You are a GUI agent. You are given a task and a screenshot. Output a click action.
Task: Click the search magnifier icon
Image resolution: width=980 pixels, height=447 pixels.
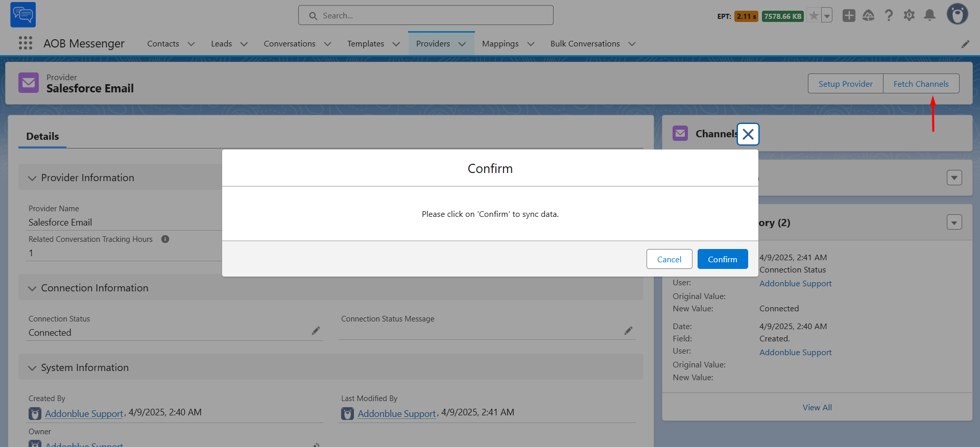(x=313, y=16)
